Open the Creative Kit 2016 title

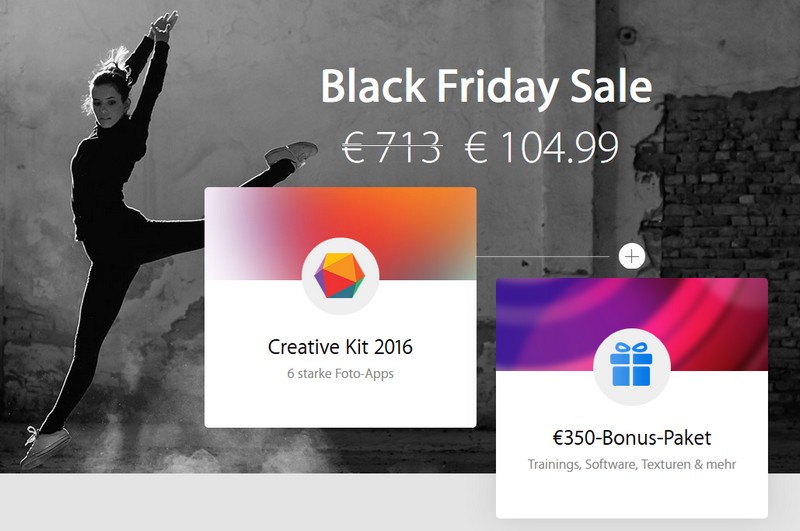coord(340,347)
